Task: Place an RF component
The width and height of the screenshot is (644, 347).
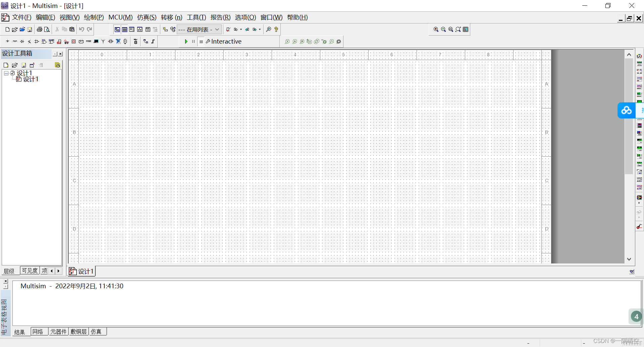Action: 103,41
